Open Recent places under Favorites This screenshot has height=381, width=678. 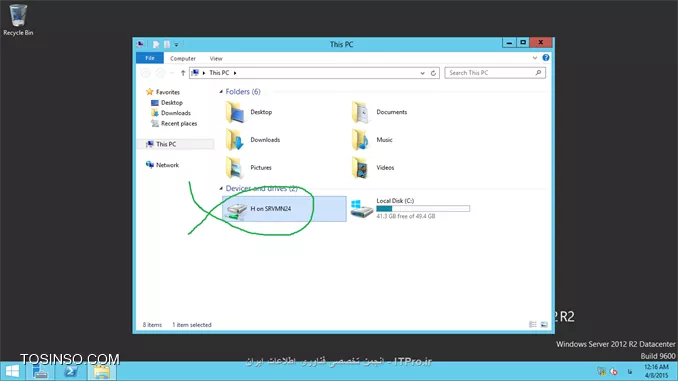click(x=174, y=123)
